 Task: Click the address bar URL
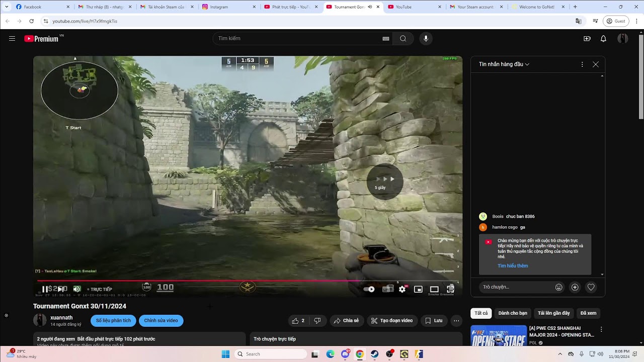click(85, 21)
